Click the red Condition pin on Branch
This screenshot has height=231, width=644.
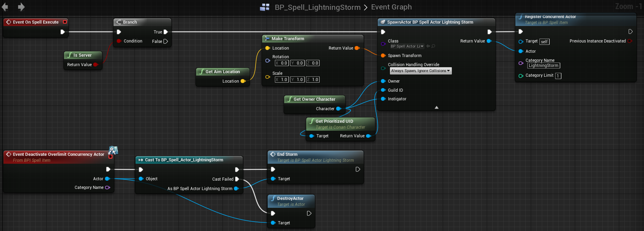(x=119, y=41)
